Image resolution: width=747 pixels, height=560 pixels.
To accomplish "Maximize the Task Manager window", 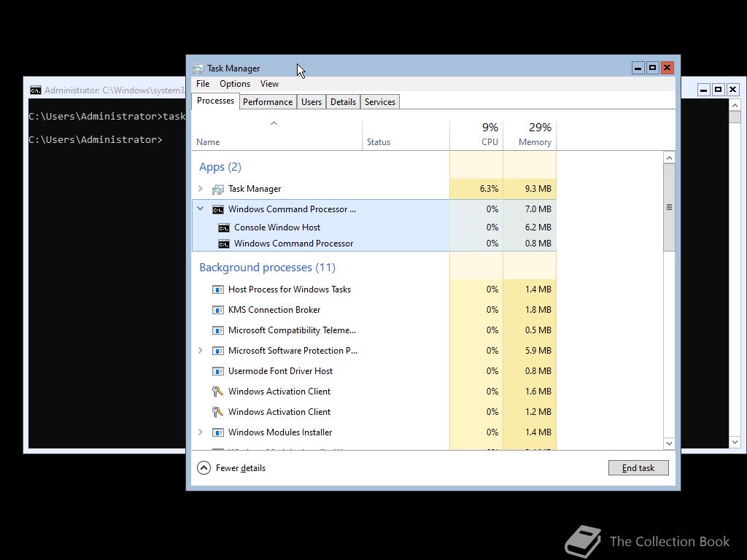I will click(x=653, y=68).
